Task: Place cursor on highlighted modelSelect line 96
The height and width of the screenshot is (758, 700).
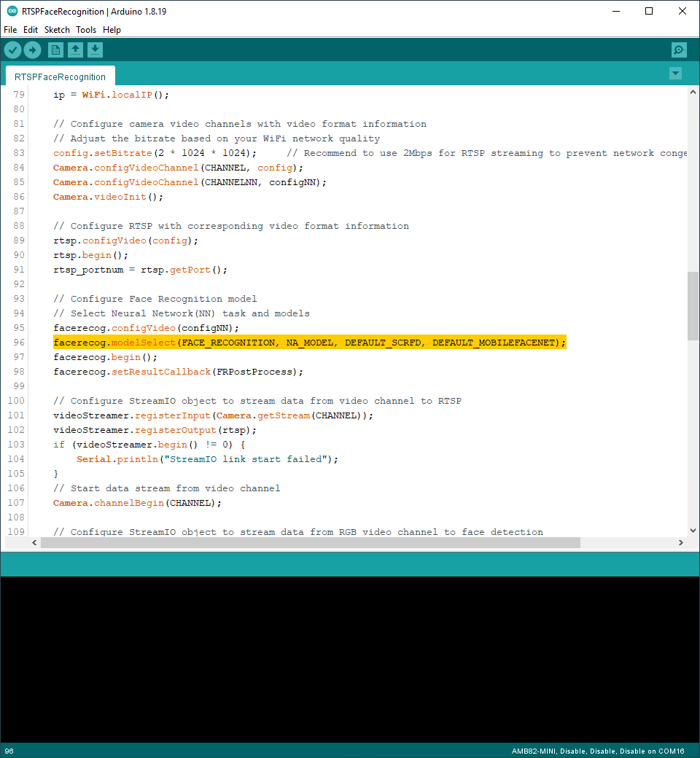Action: coord(309,343)
